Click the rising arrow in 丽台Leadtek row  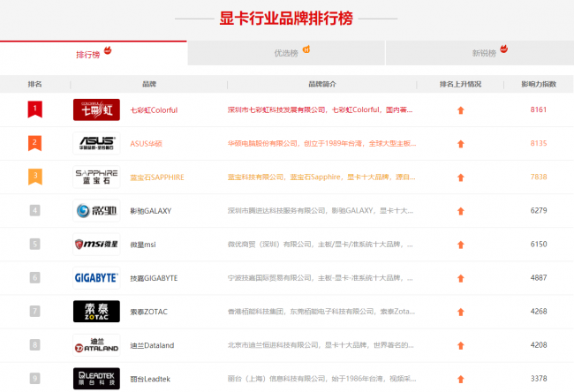pyautogui.click(x=461, y=379)
